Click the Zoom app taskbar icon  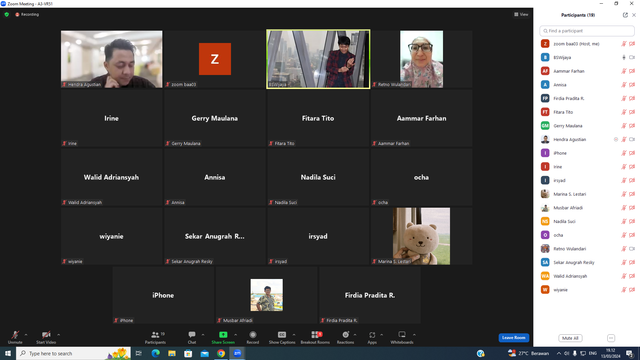[237, 353]
